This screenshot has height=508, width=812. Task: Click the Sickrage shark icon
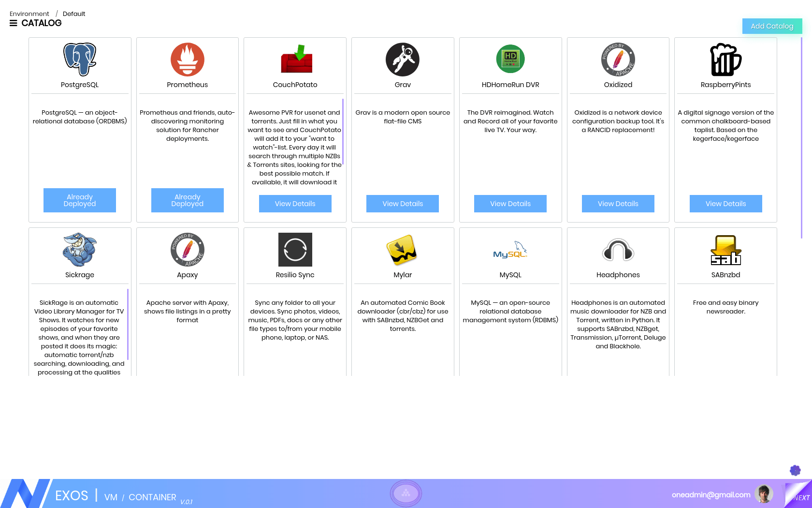click(x=80, y=250)
